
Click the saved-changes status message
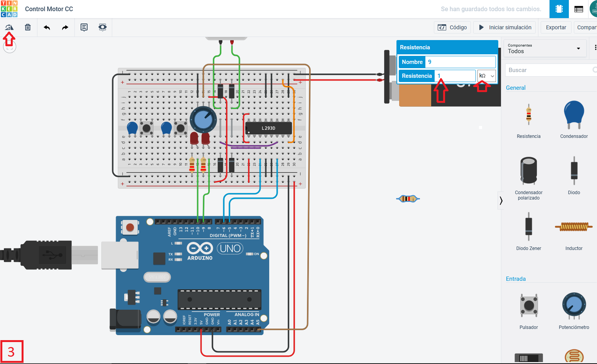pyautogui.click(x=491, y=9)
